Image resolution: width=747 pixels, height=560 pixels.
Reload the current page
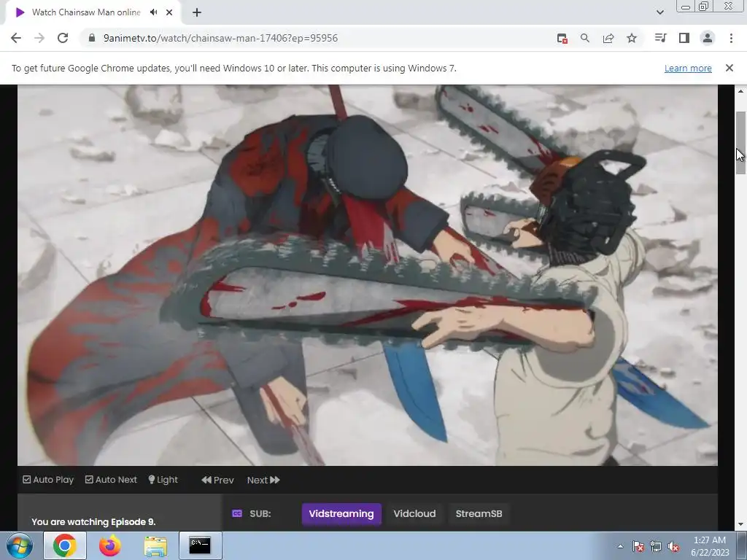[x=63, y=38]
